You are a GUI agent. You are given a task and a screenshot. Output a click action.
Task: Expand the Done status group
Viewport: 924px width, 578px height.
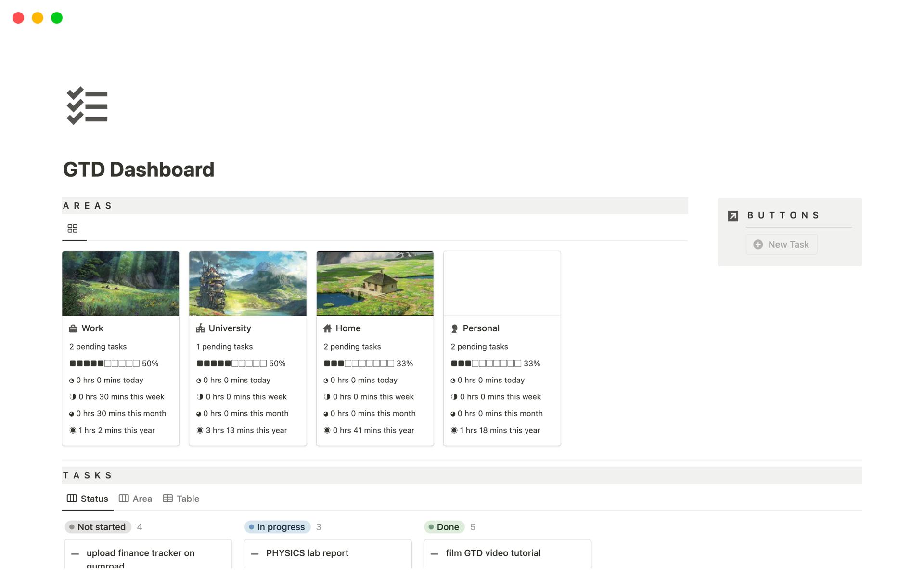(444, 527)
